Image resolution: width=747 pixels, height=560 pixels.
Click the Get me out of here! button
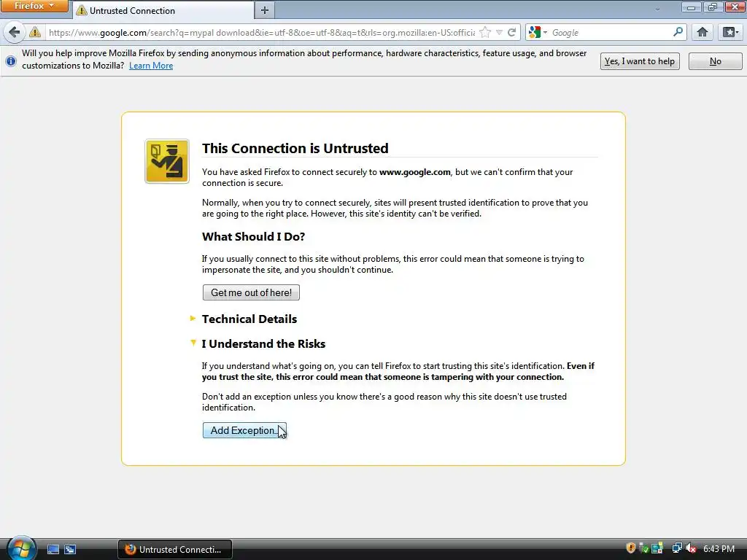pos(251,292)
